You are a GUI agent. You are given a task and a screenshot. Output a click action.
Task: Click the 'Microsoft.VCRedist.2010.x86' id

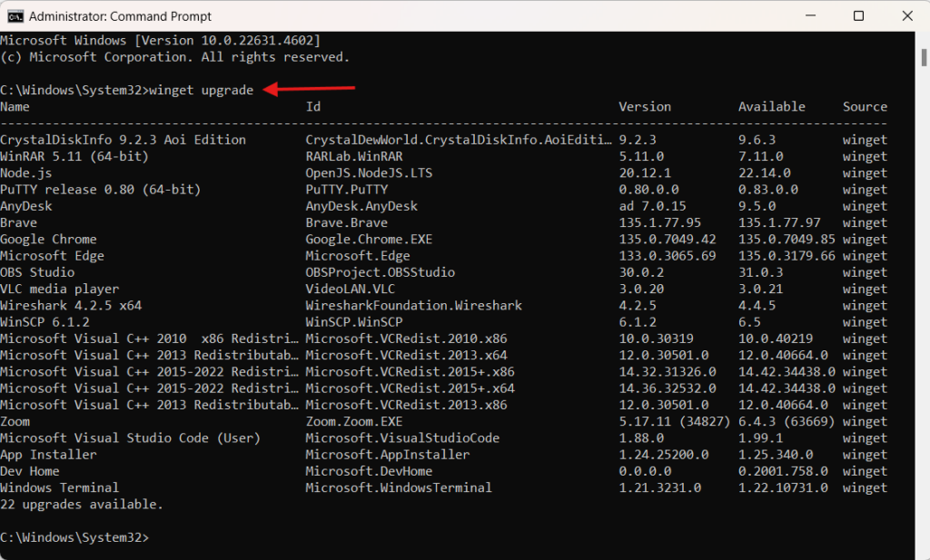click(406, 339)
